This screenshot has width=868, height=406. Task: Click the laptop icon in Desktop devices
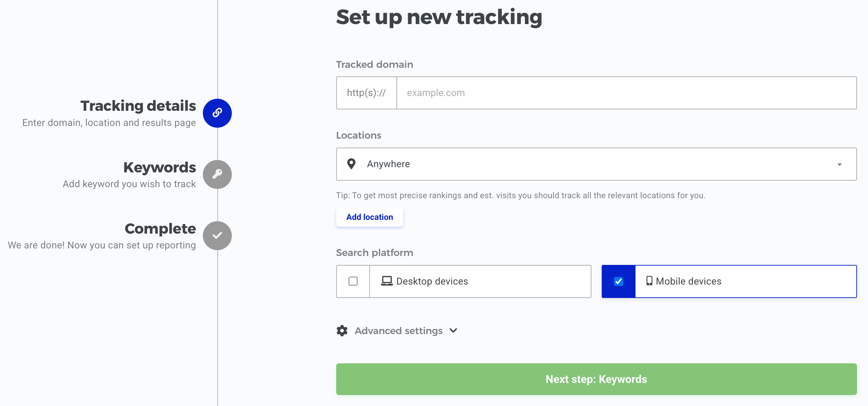click(x=387, y=281)
